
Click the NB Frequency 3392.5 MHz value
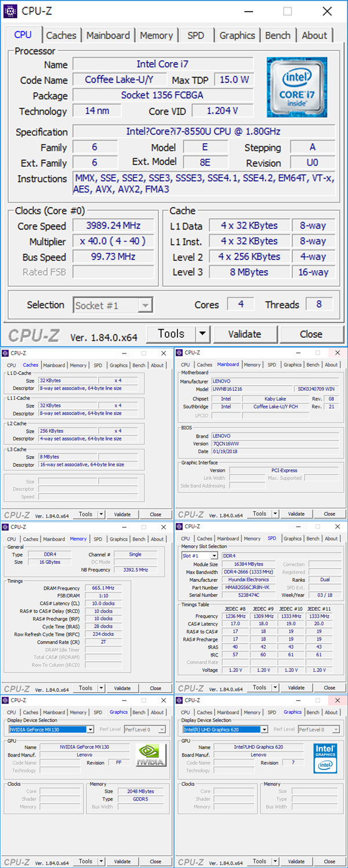[136, 570]
